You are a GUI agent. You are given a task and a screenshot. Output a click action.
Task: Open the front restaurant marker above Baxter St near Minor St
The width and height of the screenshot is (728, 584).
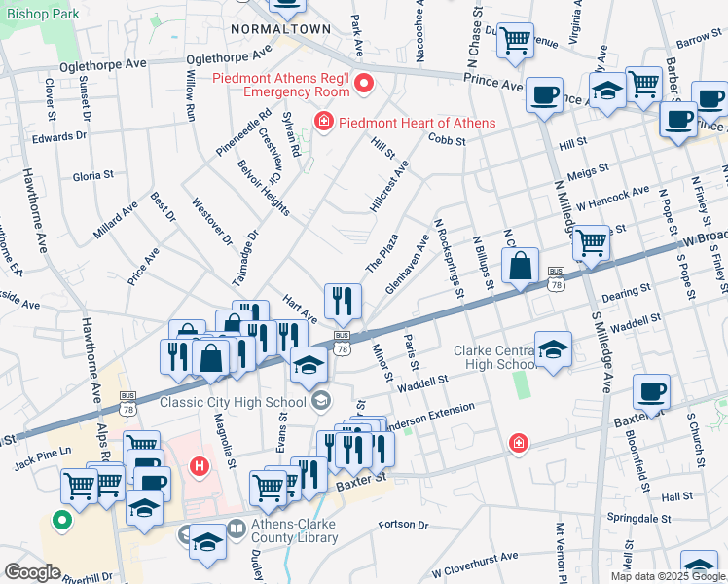pos(353,452)
